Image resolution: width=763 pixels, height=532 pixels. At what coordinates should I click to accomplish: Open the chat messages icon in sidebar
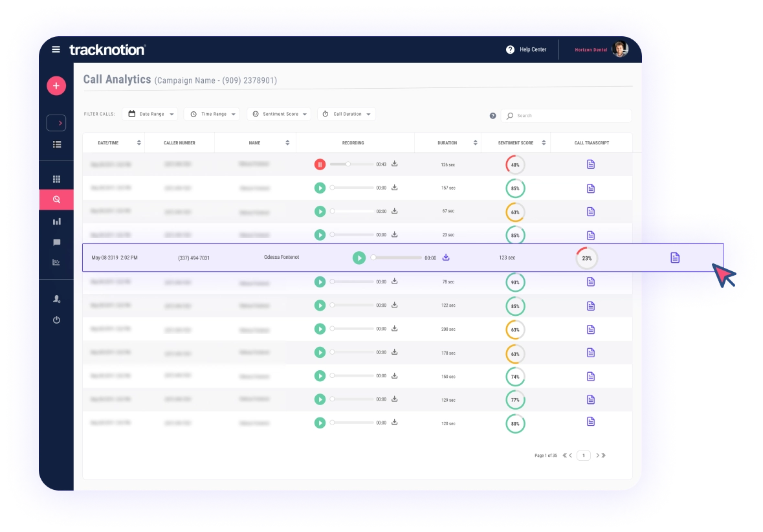coord(56,243)
